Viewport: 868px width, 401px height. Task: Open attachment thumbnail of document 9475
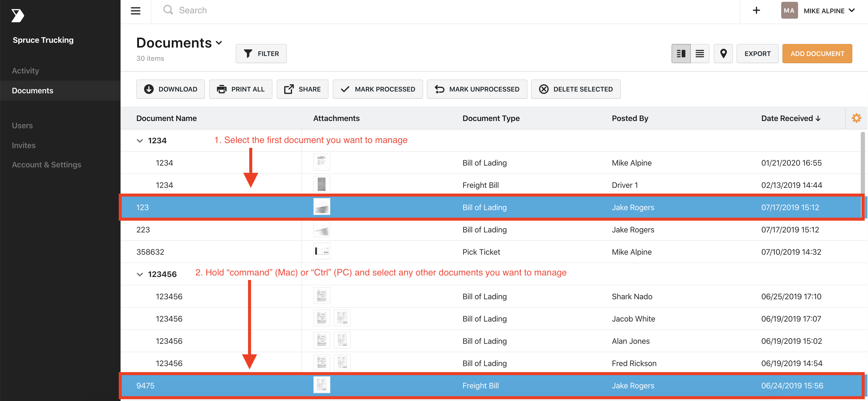tap(322, 385)
